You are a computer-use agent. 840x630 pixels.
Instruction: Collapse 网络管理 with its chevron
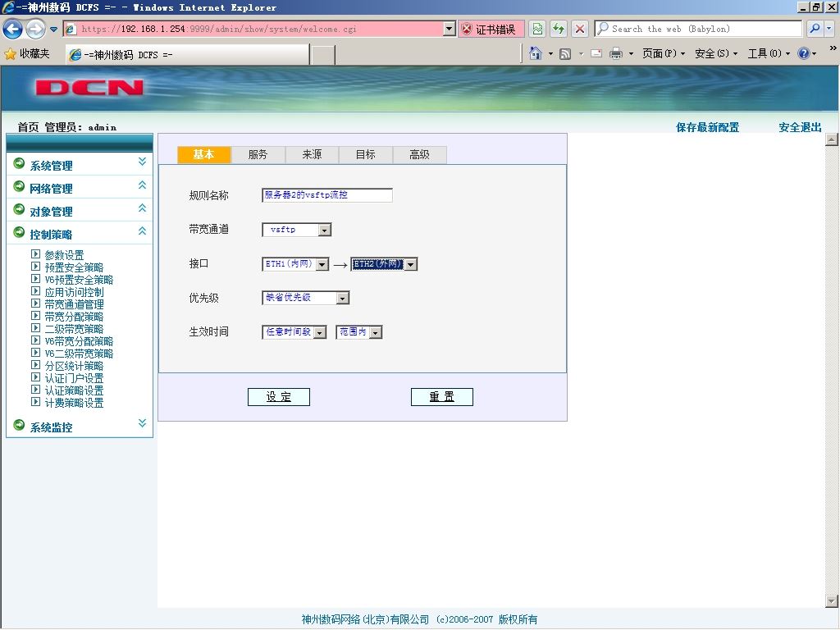142,185
